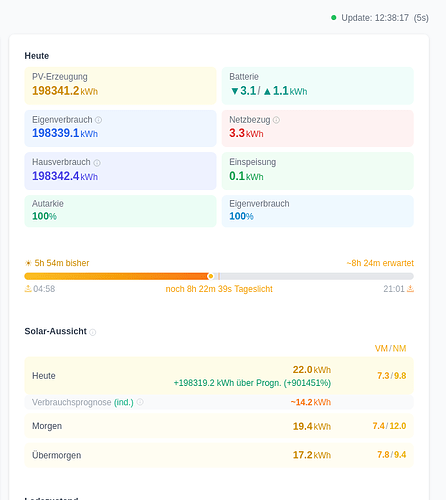Click the current-time marker on daylight bar

211,276
